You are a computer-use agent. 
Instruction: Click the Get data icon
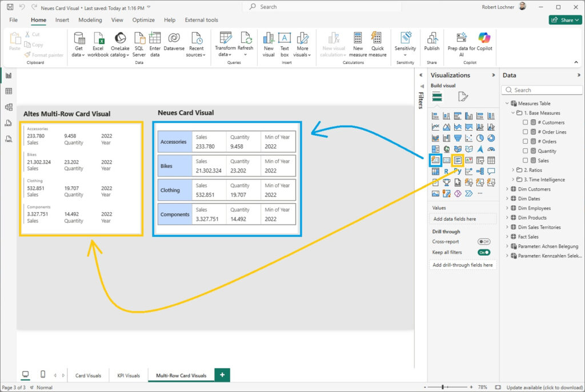click(79, 38)
